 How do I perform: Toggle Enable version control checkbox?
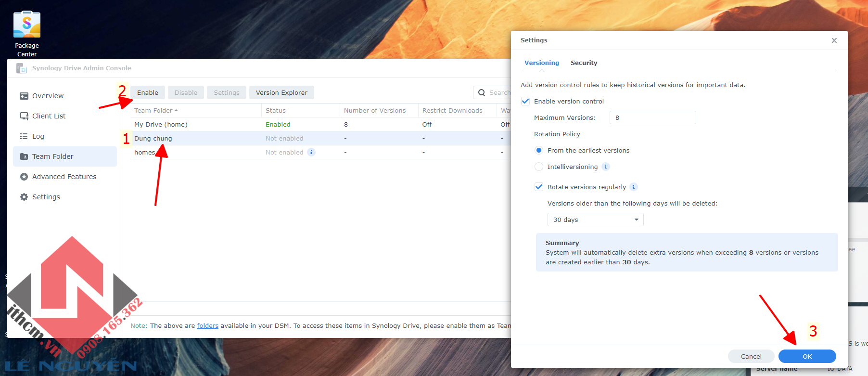[x=525, y=101]
